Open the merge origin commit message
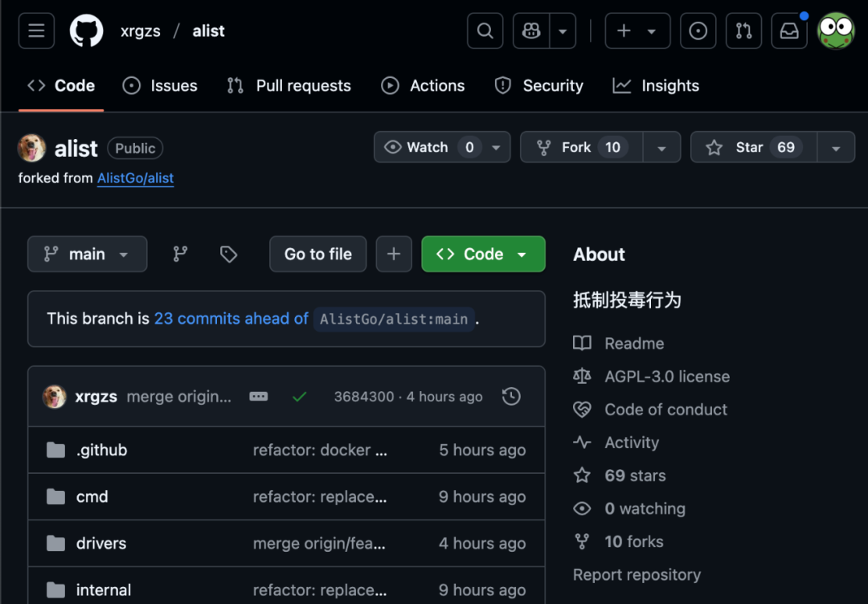Screen dimensions: 868x604 coord(178,397)
